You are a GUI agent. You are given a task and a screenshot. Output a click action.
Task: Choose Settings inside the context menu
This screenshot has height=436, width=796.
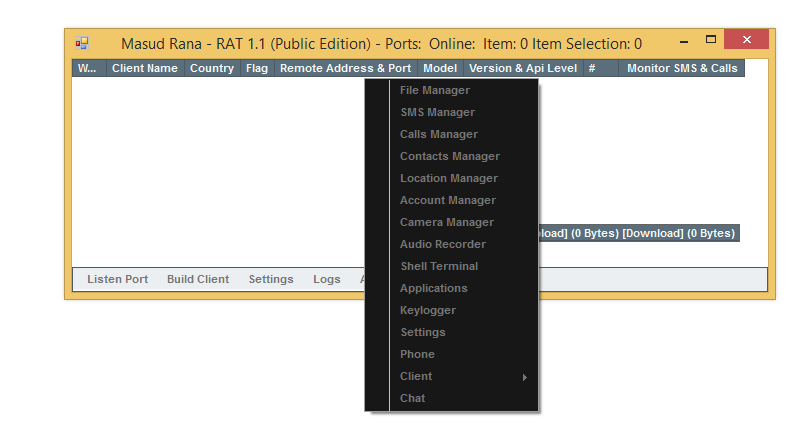(x=422, y=332)
